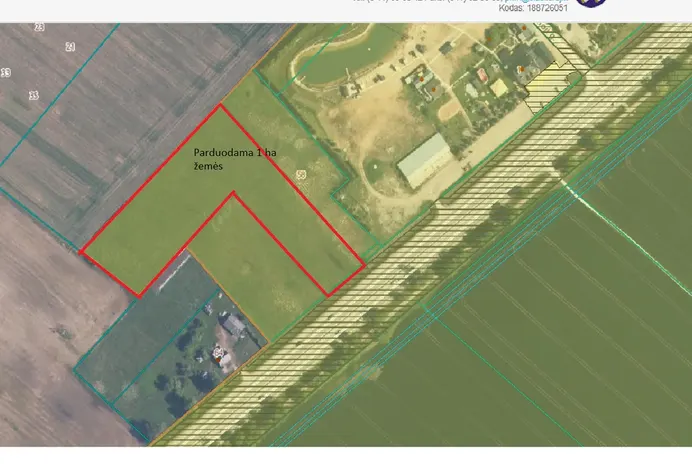Click the white diagonal boundary line in right field
This screenshot has height=476, width=692.
627,236
